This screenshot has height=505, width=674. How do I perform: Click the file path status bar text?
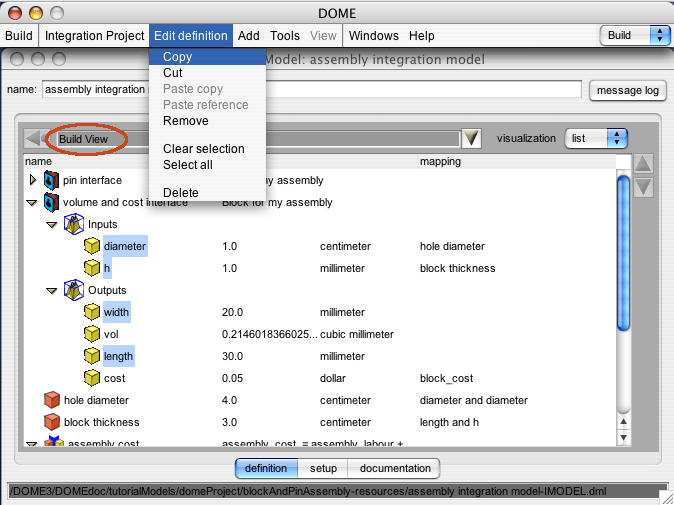point(308,491)
